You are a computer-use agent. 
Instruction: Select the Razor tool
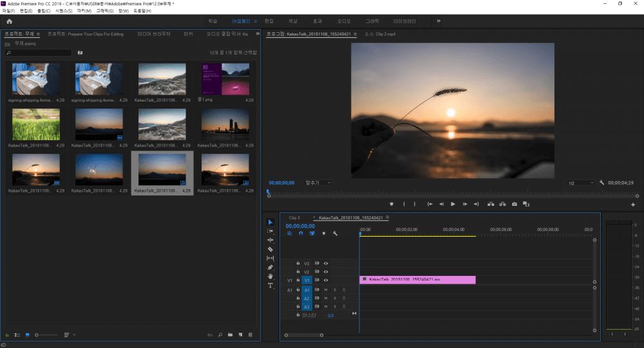[x=270, y=249]
